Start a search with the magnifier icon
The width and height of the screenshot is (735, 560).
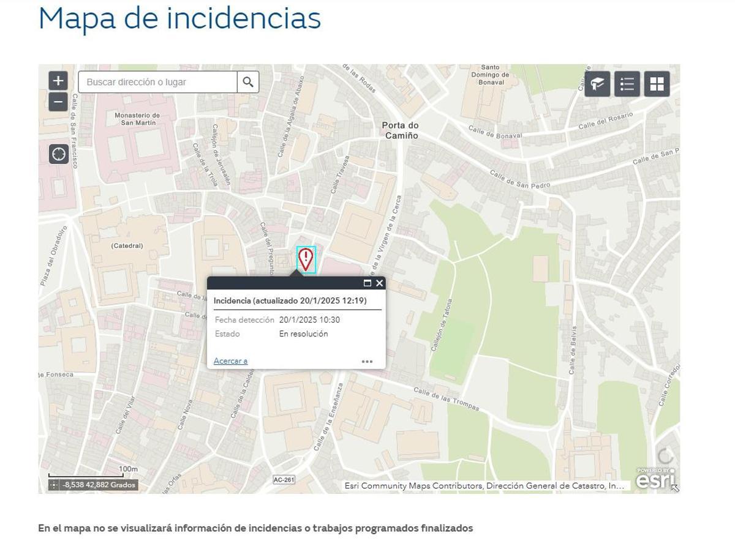[x=247, y=81]
